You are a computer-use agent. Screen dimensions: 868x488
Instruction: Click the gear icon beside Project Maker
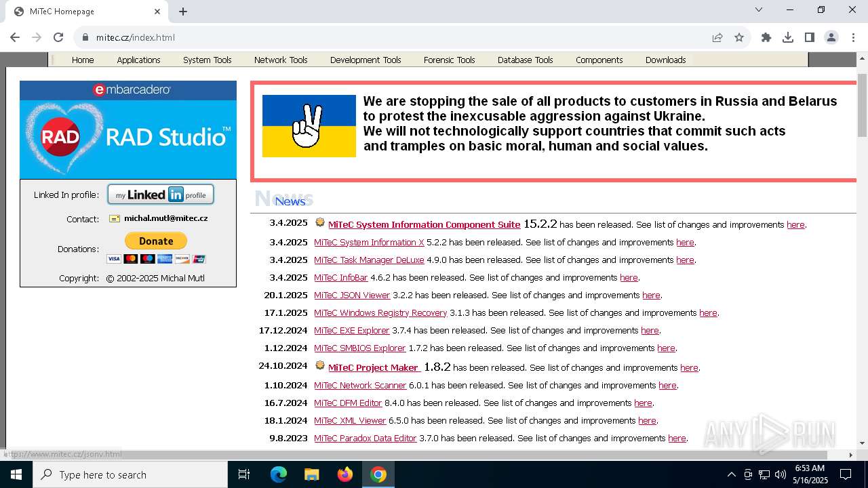[x=320, y=365]
